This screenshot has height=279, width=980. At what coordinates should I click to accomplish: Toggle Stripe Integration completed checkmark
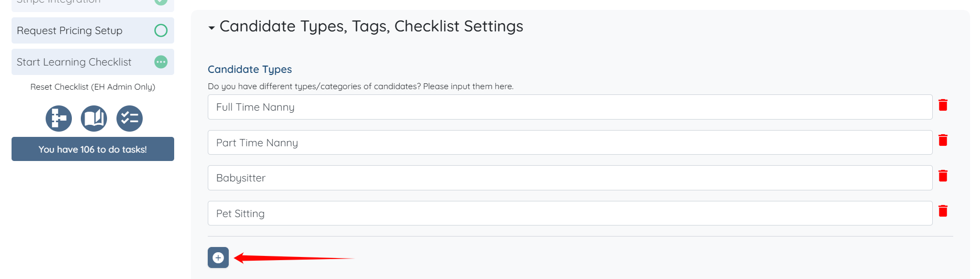tap(161, 2)
